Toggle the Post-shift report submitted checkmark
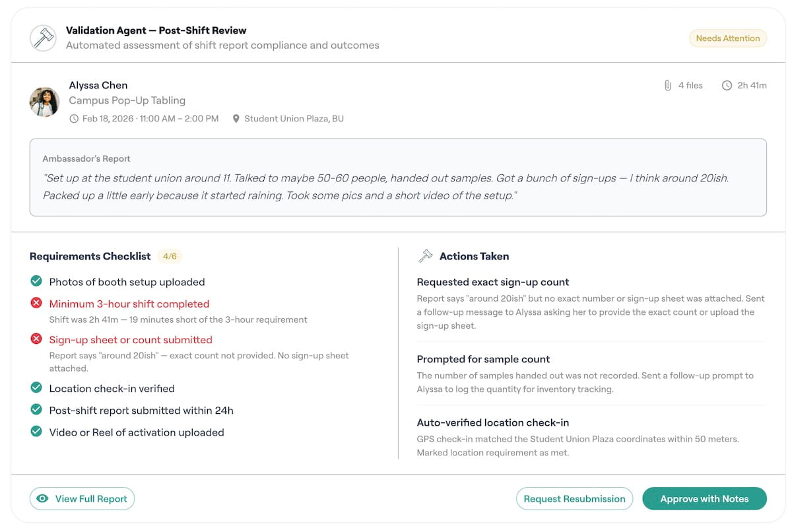792x532 pixels. pos(36,410)
